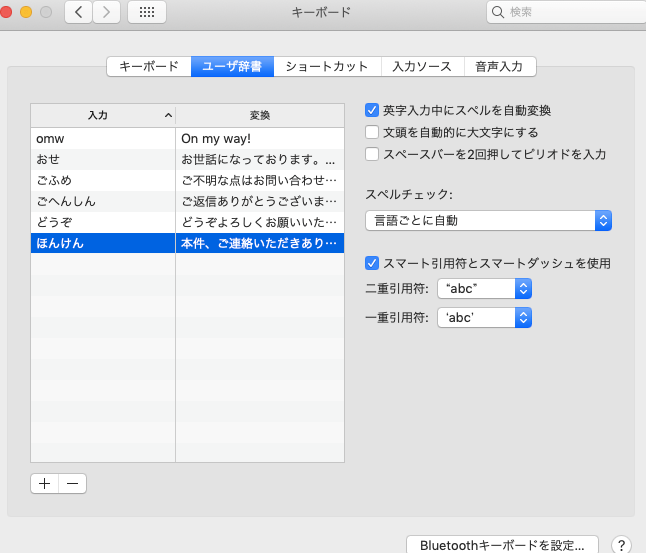This screenshot has width=646, height=553.
Task: Uncheck スマート引用符とスマートダッシュ checkbox
Action: click(372, 263)
